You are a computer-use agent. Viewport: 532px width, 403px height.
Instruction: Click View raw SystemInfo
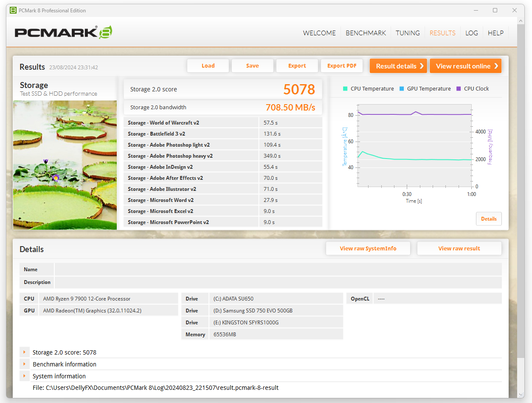click(368, 249)
